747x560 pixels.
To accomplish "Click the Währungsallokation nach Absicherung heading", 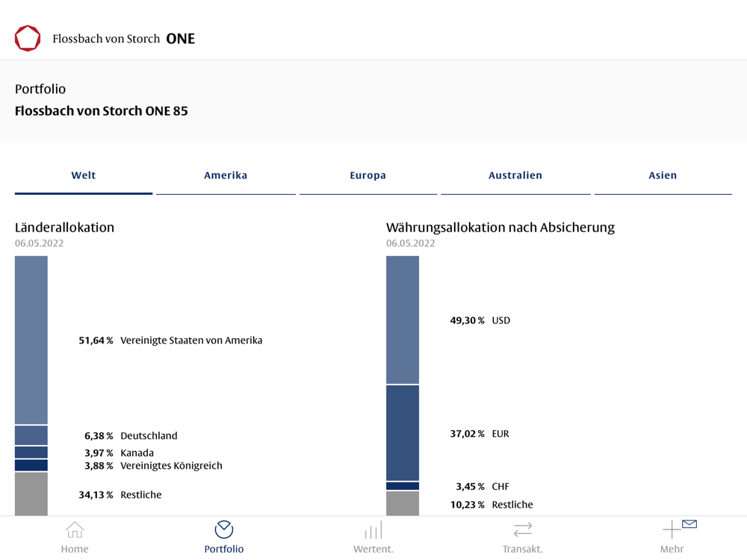I will [500, 228].
